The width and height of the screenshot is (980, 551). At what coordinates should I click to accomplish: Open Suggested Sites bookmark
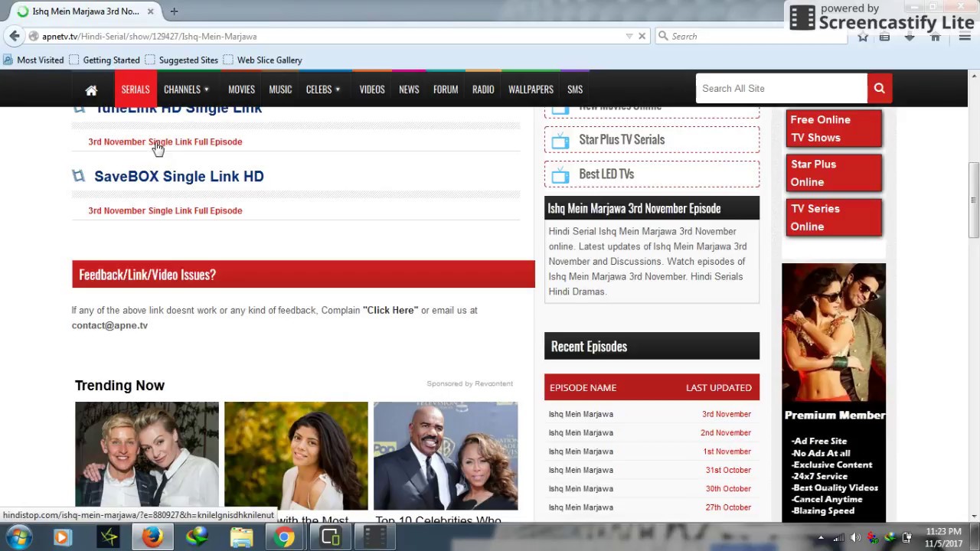(x=181, y=60)
